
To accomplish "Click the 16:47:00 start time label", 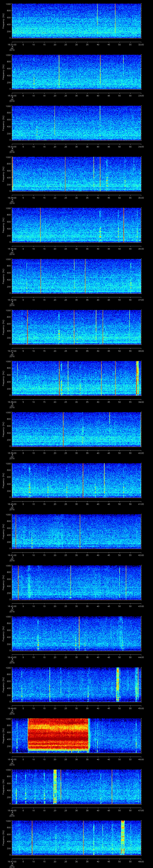I will tap(12, 861).
